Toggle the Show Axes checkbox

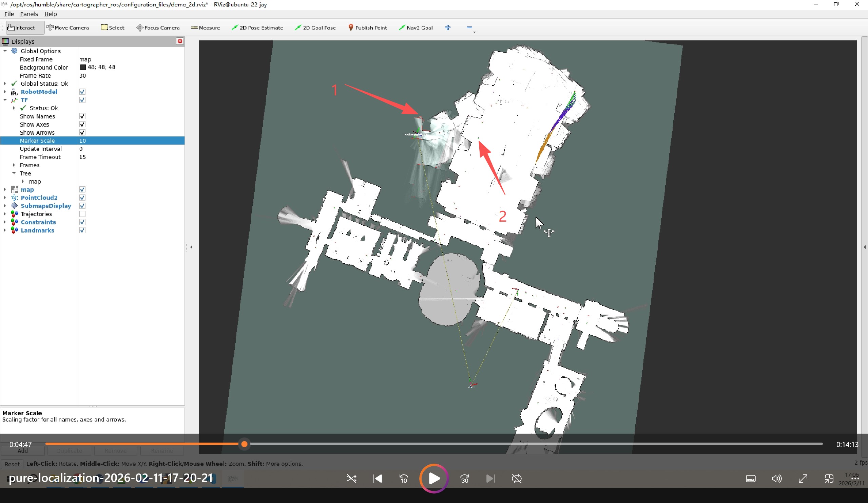pos(82,125)
